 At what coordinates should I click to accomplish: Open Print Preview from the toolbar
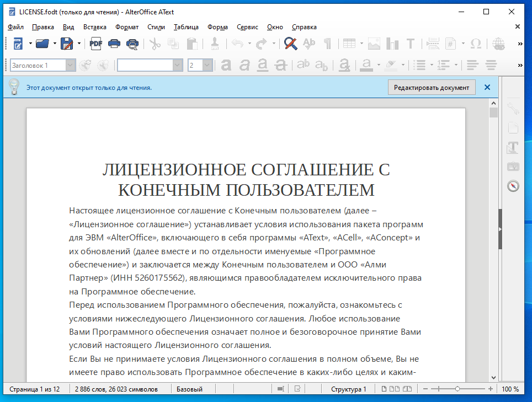(x=132, y=44)
